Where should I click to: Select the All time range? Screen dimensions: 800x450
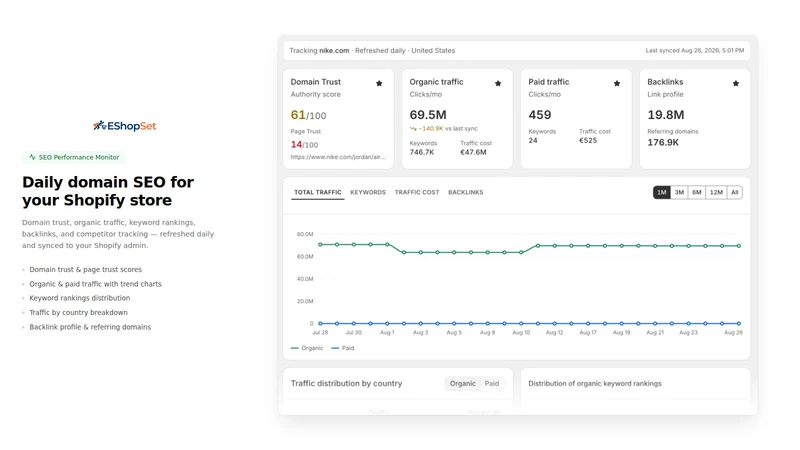click(x=735, y=192)
